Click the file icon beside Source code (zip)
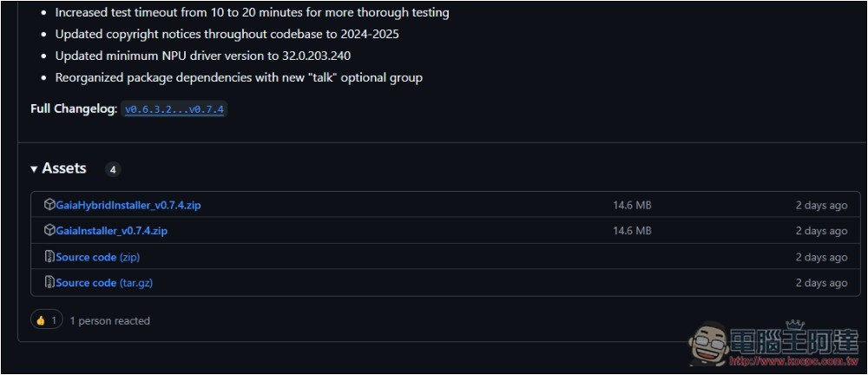This screenshot has width=868, height=375. pos(49,257)
